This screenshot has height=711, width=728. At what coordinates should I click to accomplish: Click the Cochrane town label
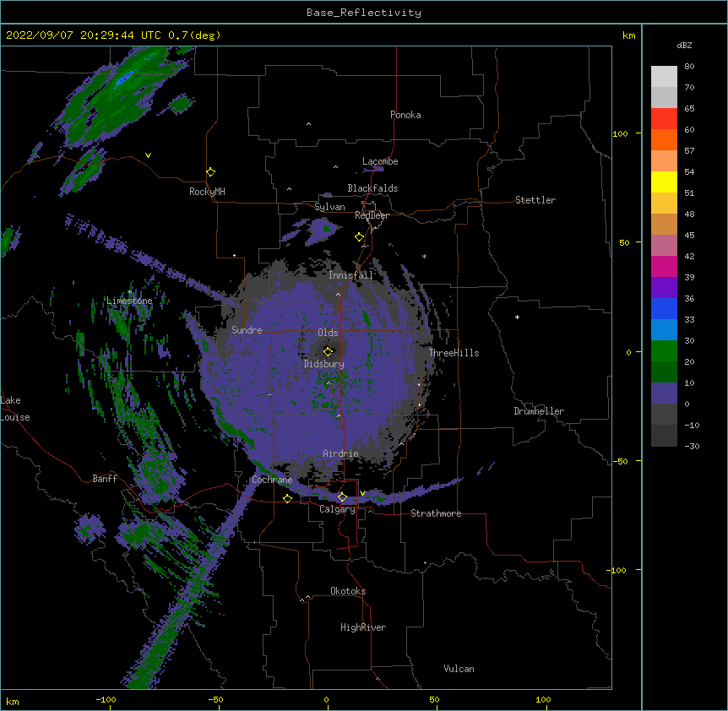click(272, 480)
